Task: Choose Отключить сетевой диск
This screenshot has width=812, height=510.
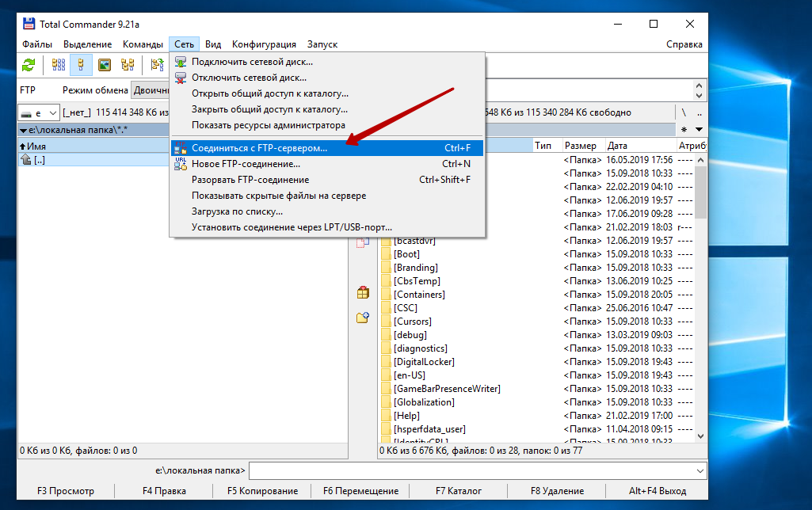Action: (x=327, y=78)
